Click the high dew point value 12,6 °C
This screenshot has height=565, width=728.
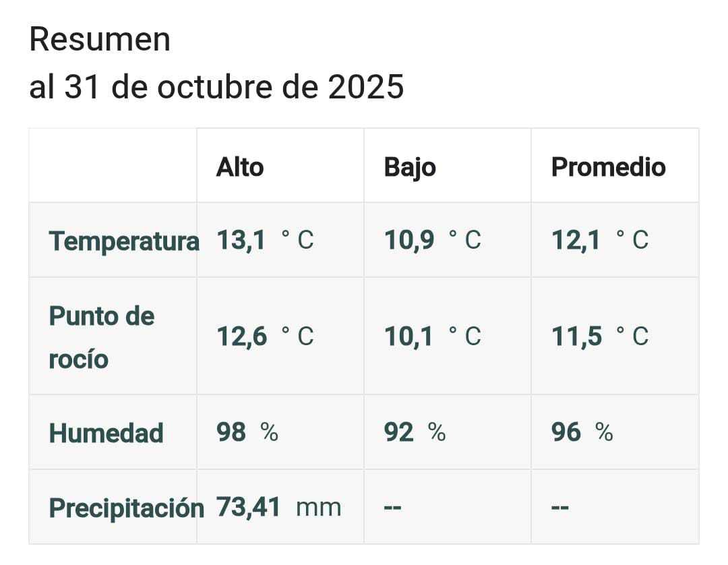(265, 336)
